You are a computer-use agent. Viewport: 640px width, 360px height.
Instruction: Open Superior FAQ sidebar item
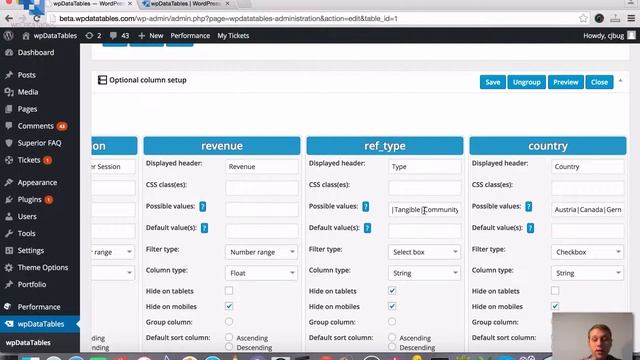coord(39,143)
